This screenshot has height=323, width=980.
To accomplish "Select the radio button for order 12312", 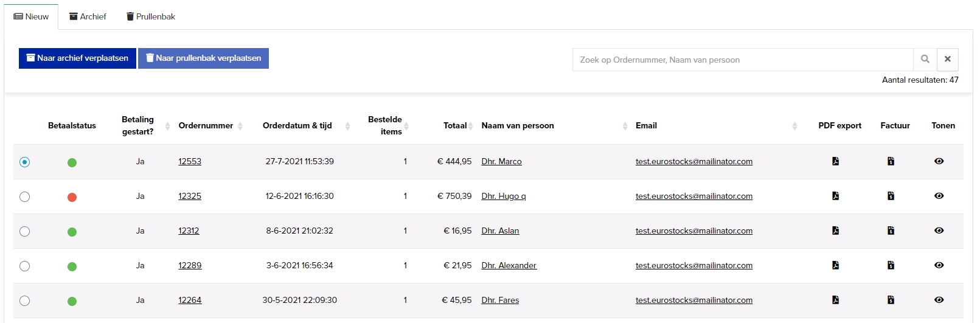I will tap(24, 231).
